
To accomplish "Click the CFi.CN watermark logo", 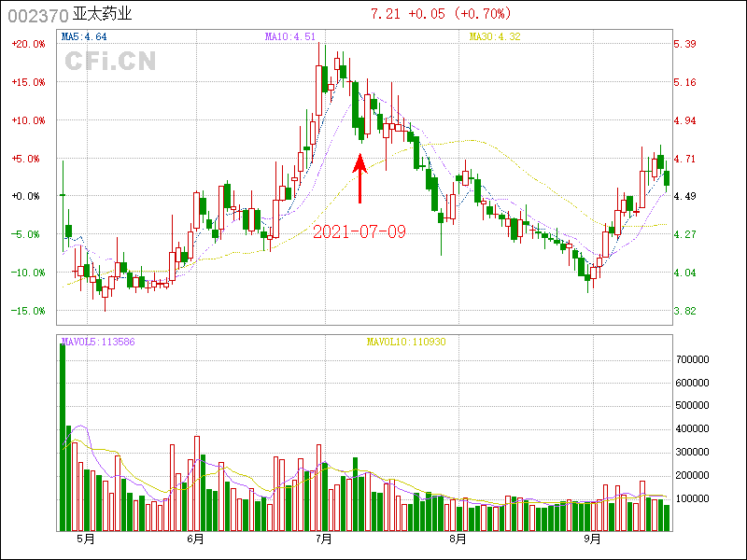I will 110,61.
